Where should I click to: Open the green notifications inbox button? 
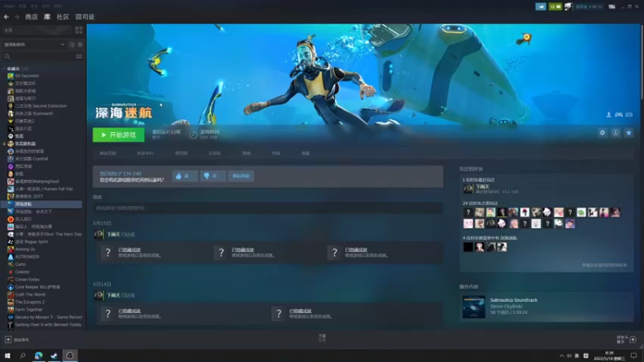click(555, 6)
